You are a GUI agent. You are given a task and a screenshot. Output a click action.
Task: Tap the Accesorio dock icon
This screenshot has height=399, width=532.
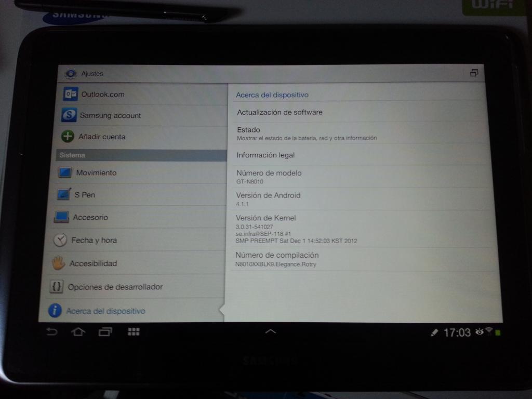(61, 217)
